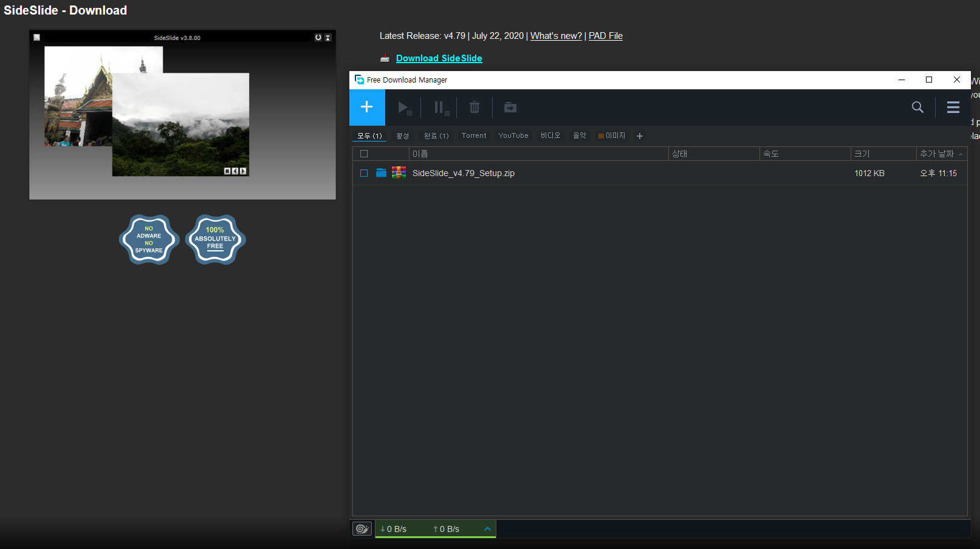Tick the select-all checkbox in the header
The height and width of the screenshot is (549, 980).
pyautogui.click(x=364, y=154)
